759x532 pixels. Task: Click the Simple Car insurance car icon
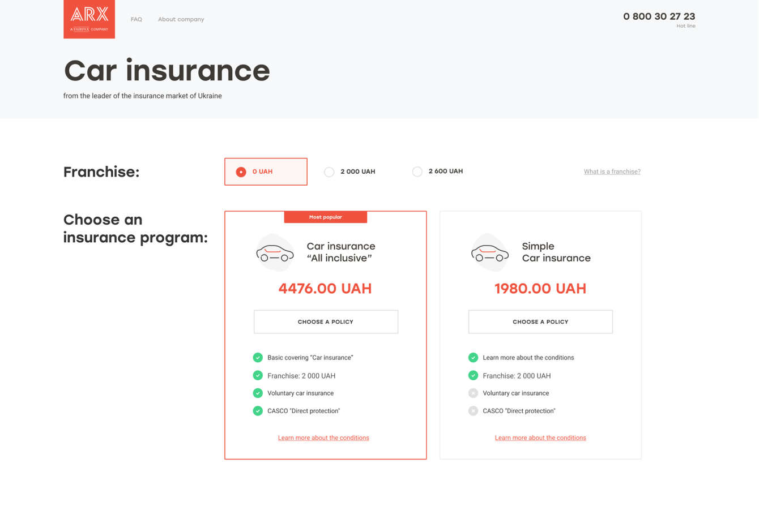[x=490, y=253]
